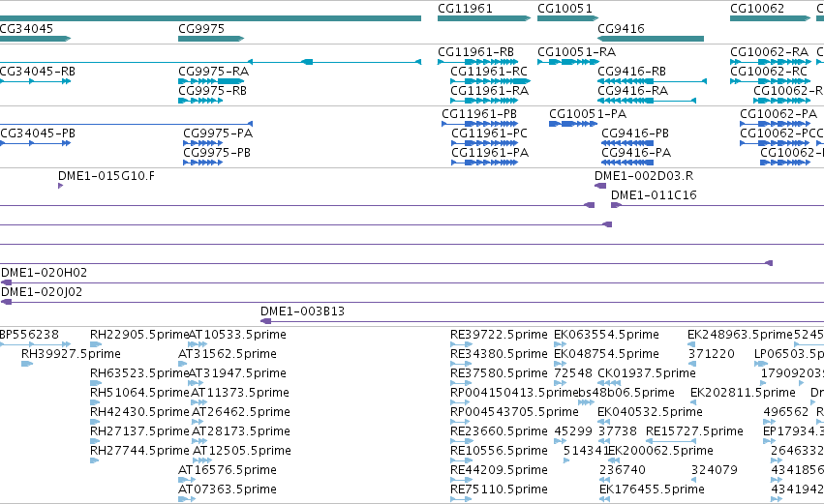Click protein CG9416-PA label
This screenshot has width=824, height=504.
tap(636, 153)
